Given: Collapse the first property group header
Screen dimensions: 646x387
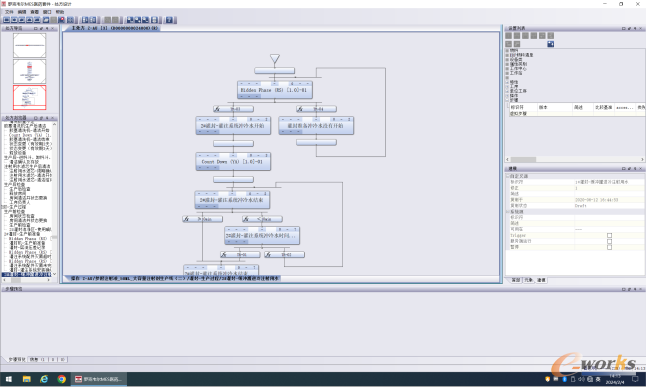Looking at the screenshot, I should pyautogui.click(x=508, y=176).
